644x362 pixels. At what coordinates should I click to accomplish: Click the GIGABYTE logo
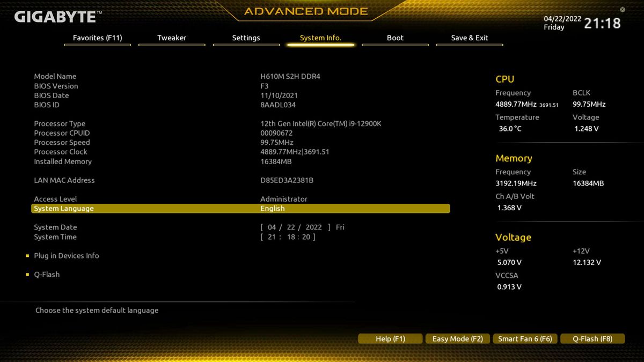58,17
